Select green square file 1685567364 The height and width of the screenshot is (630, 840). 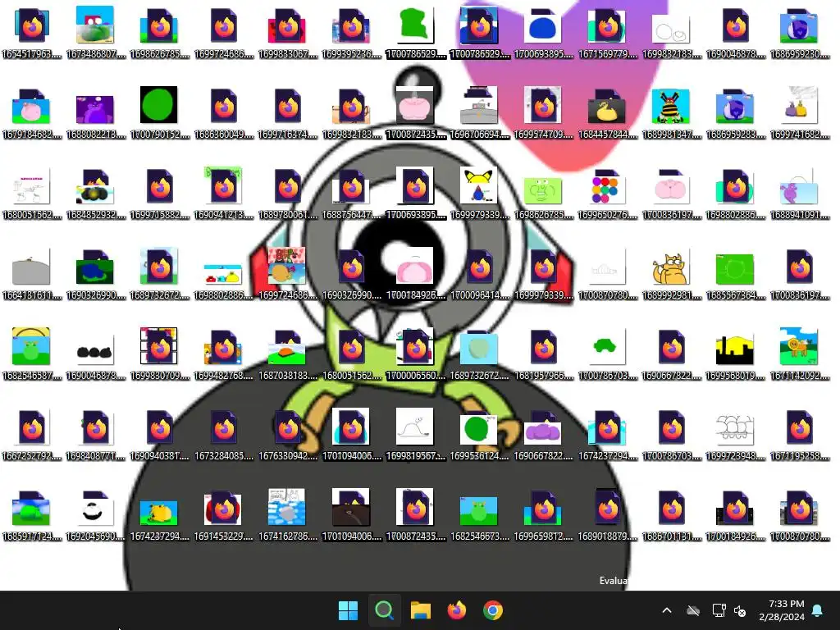(736, 274)
